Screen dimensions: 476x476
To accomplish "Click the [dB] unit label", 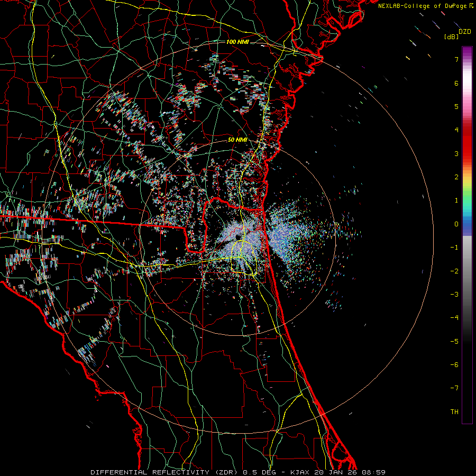I will click(452, 37).
